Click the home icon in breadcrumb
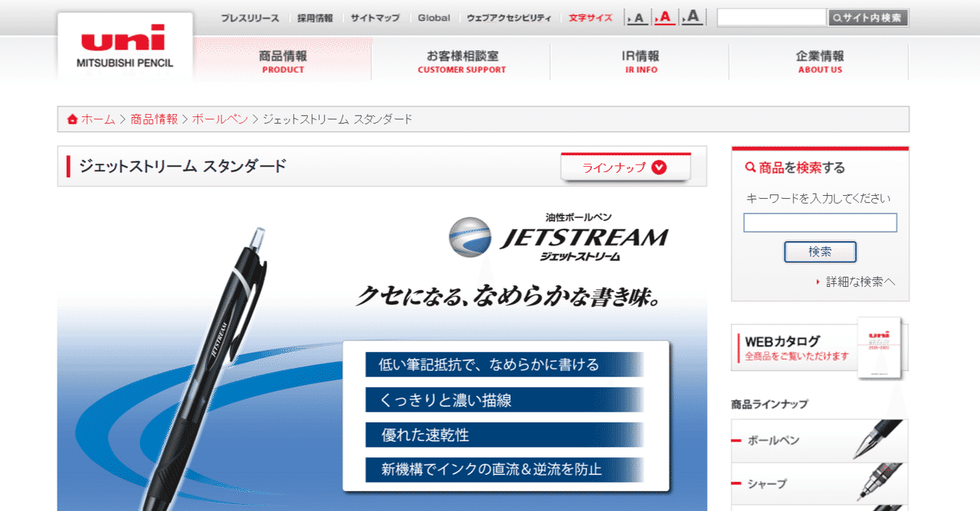This screenshot has width=980, height=511. [x=73, y=119]
